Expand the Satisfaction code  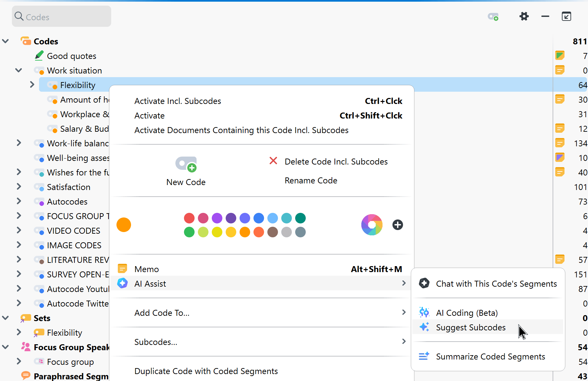click(x=19, y=187)
